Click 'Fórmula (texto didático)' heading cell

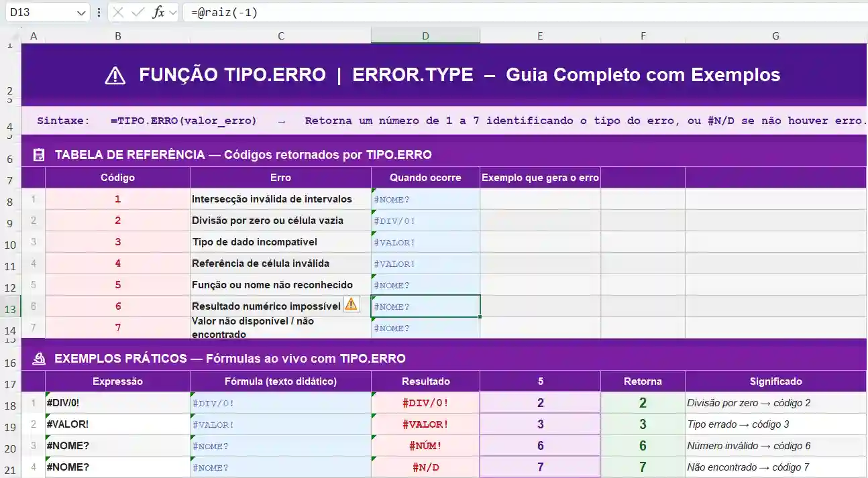(280, 381)
